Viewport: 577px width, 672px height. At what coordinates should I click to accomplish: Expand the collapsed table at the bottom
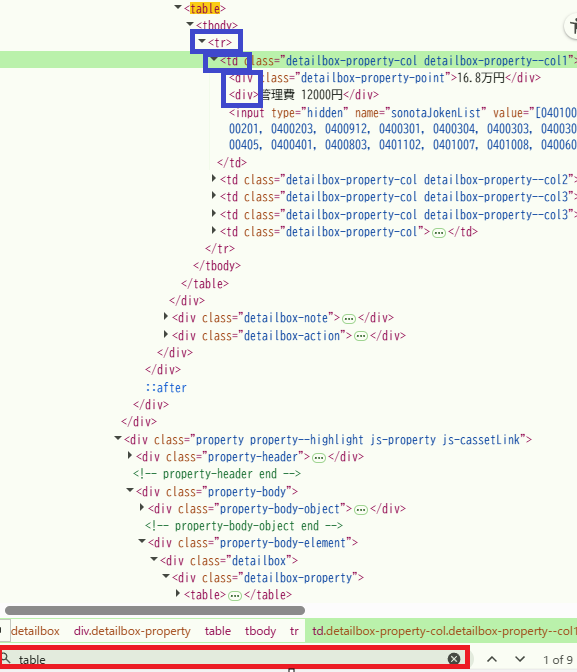click(178, 594)
